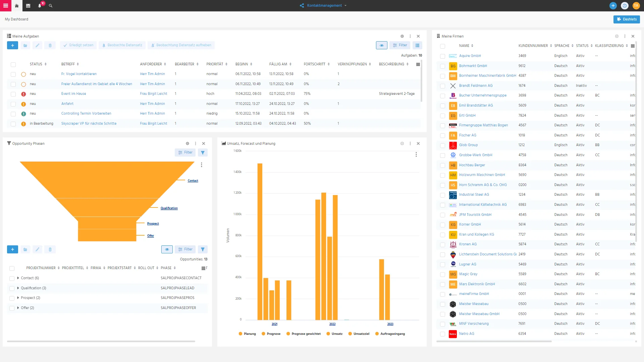Click delete trash icon in Meine Aufgaben
This screenshot has width=644, height=362.
pos(50,45)
